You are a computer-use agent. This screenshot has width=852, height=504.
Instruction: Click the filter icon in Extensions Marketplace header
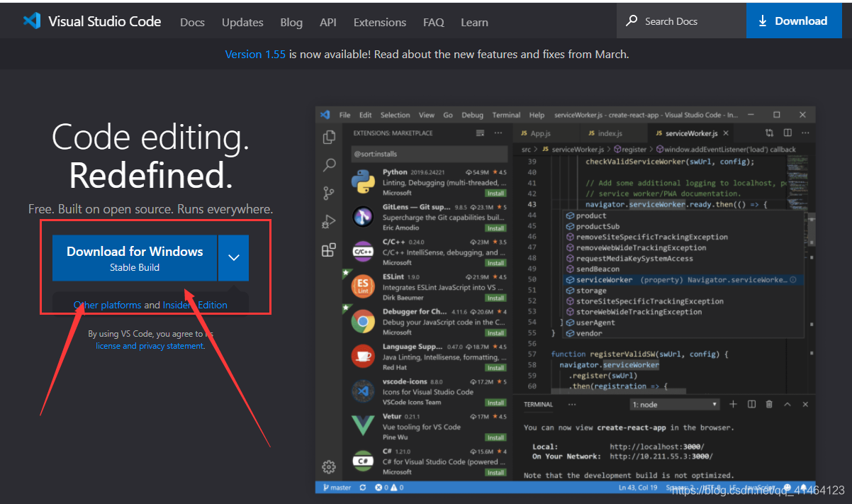(x=480, y=133)
